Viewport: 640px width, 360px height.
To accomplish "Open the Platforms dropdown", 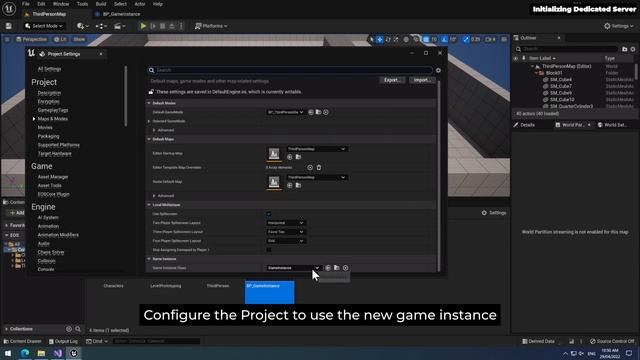I will pyautogui.click(x=211, y=26).
